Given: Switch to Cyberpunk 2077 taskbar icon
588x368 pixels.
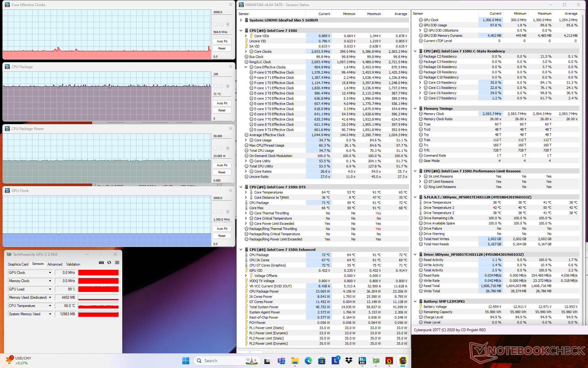Looking at the screenshot, I should pos(403,361).
